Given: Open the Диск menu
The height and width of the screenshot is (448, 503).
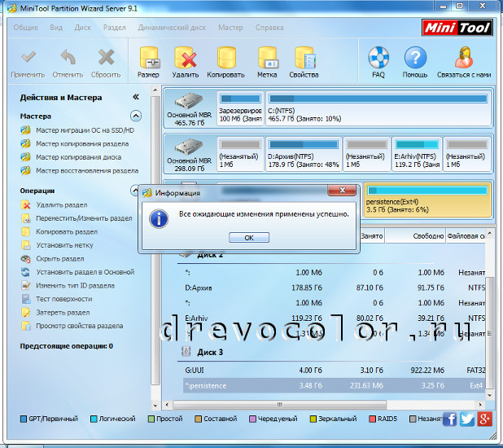Looking at the screenshot, I should tap(83, 28).
